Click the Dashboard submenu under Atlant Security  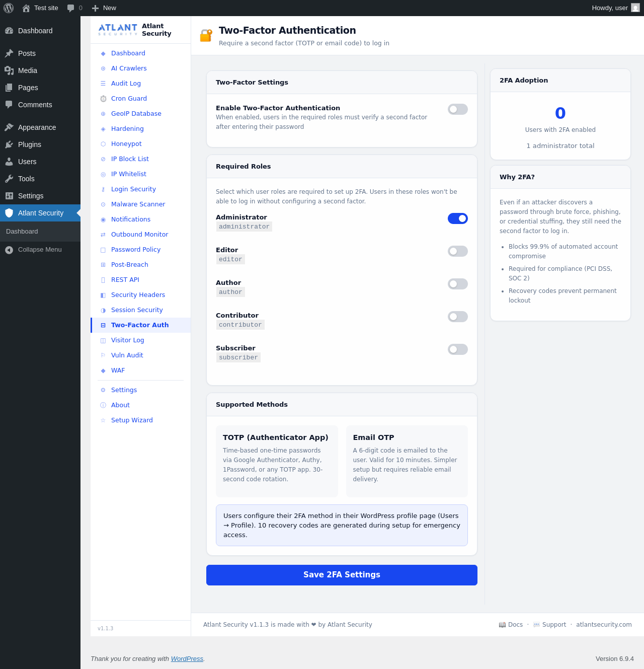[40, 232]
